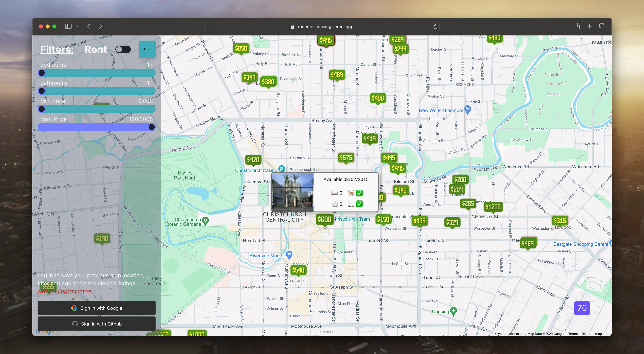Click the 'Not yet implemented' notice
The image size is (644, 354).
tap(64, 291)
